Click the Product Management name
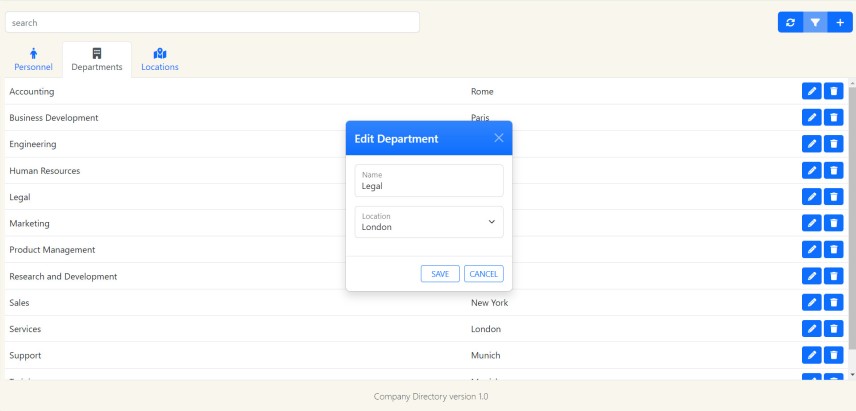Image resolution: width=856 pixels, height=411 pixels. click(52, 250)
